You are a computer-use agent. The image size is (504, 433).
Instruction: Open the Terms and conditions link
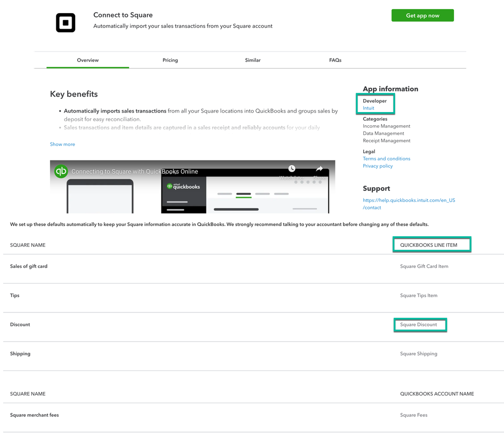click(x=386, y=158)
